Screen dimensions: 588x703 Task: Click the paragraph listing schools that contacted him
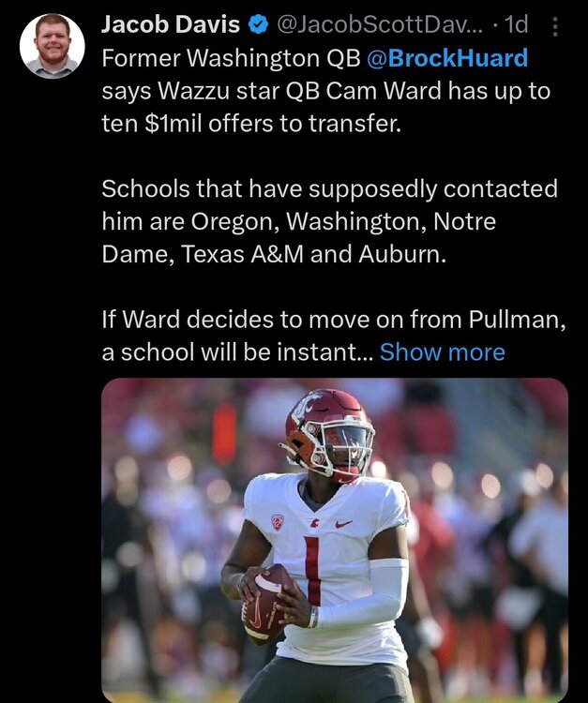pyautogui.click(x=329, y=220)
